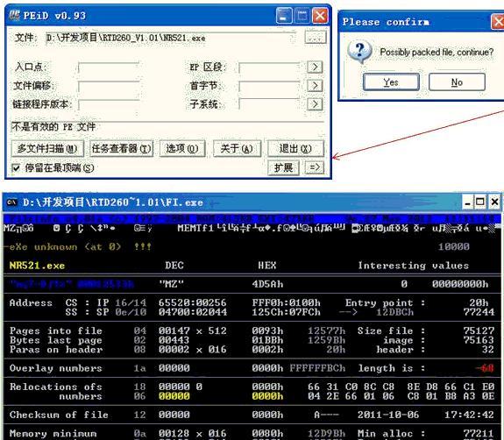
Task: Click the 65520:00256 decimal address value
Action: point(193,302)
